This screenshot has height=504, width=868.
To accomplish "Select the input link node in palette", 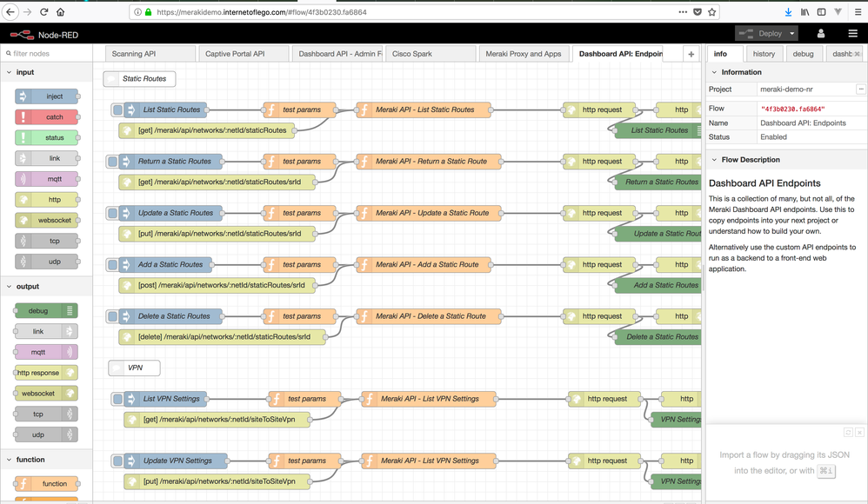I will pos(46,158).
